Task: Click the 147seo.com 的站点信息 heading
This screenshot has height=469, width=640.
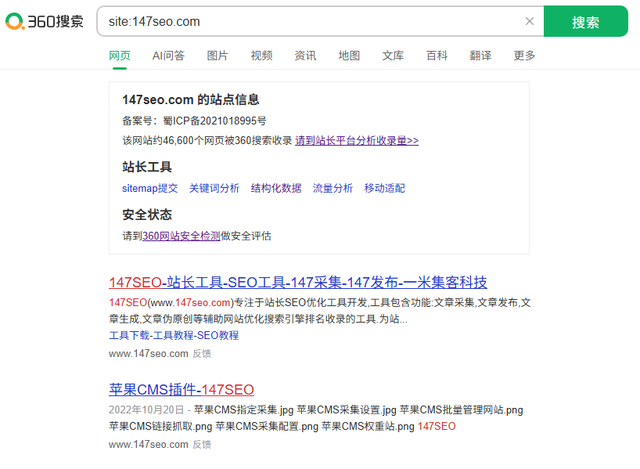Action: point(191,100)
